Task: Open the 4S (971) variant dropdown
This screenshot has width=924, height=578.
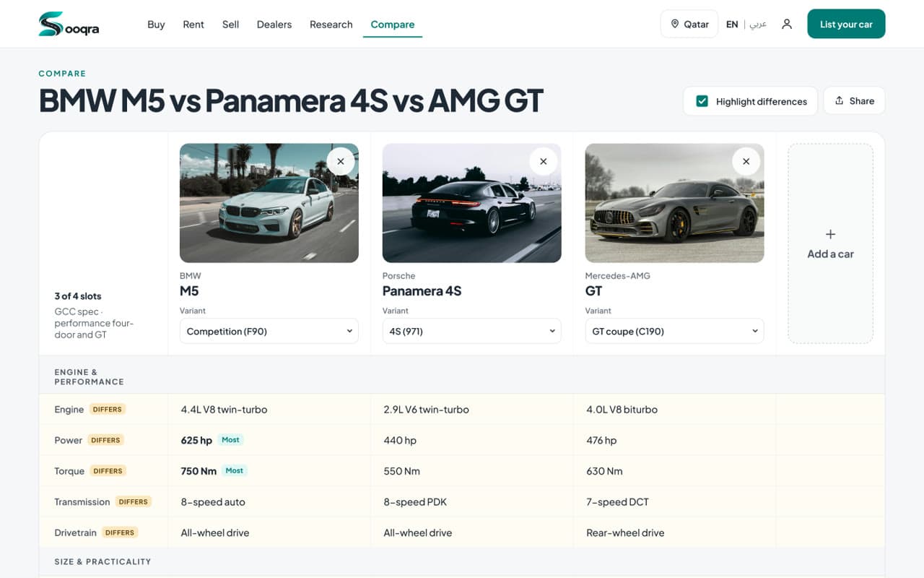Action: click(472, 331)
